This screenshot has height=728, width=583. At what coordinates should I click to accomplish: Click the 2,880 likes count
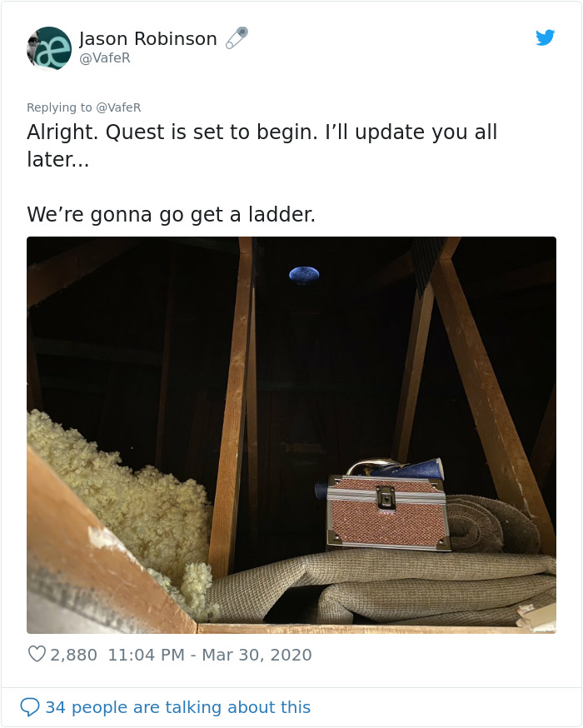73,655
